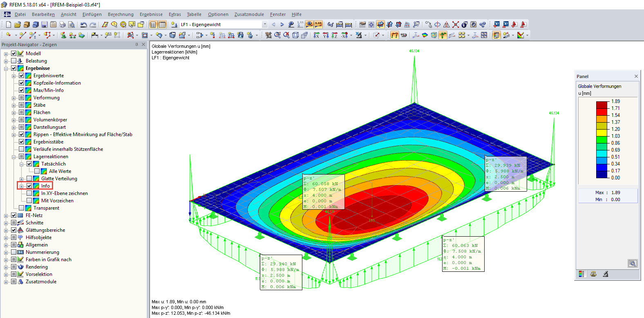644x318 pixels.
Task: Collapse the Ergebnisse tree node
Action: point(6,68)
